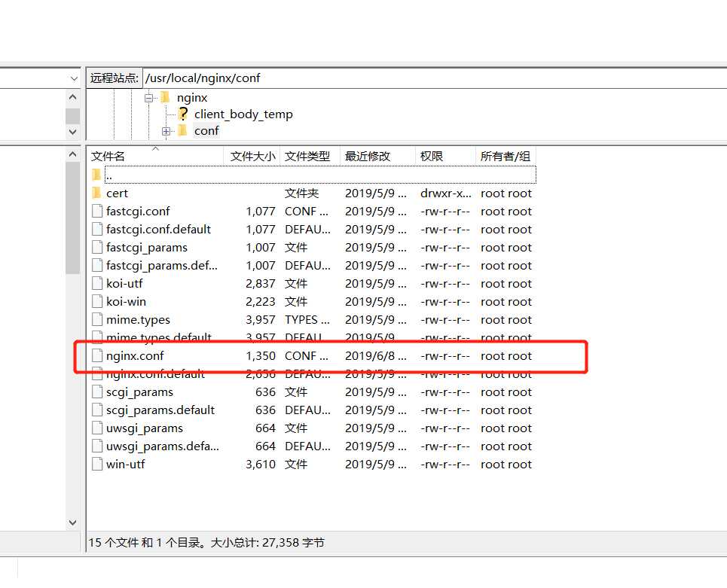This screenshot has width=727, height=588.
Task: Click the file icon of scgi_params
Action: (x=97, y=392)
